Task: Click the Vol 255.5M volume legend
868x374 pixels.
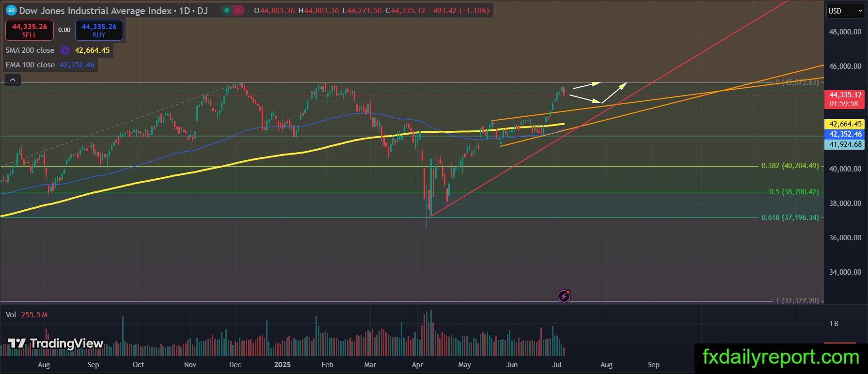Action: 27,315
